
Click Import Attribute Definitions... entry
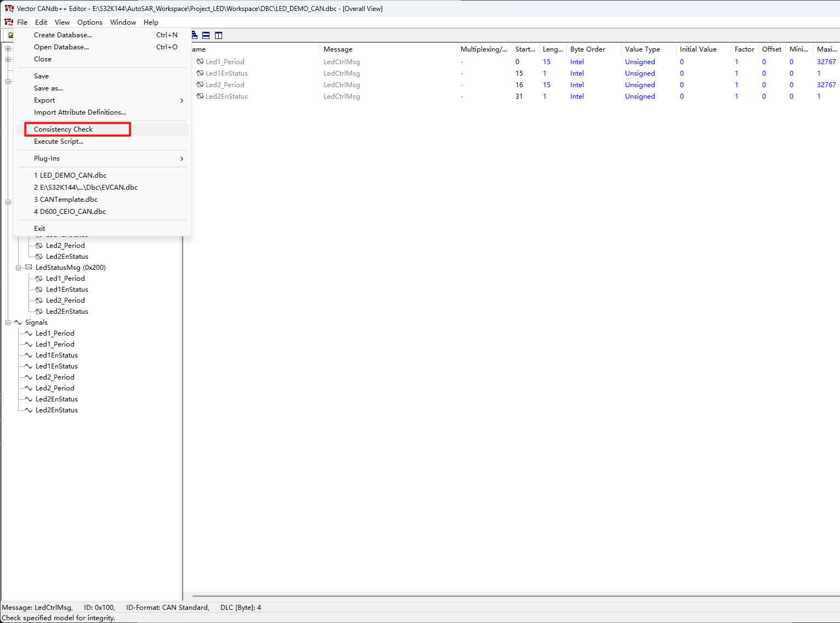click(x=80, y=112)
